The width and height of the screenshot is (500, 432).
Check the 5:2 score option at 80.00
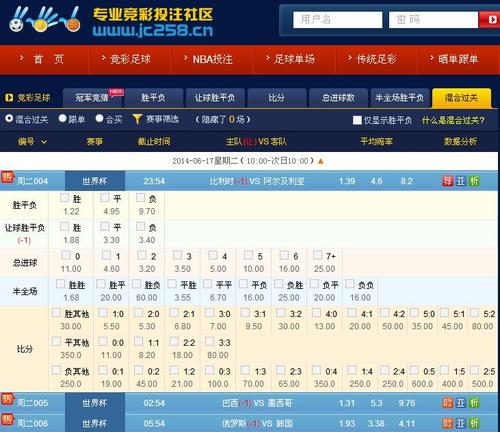coord(474,312)
